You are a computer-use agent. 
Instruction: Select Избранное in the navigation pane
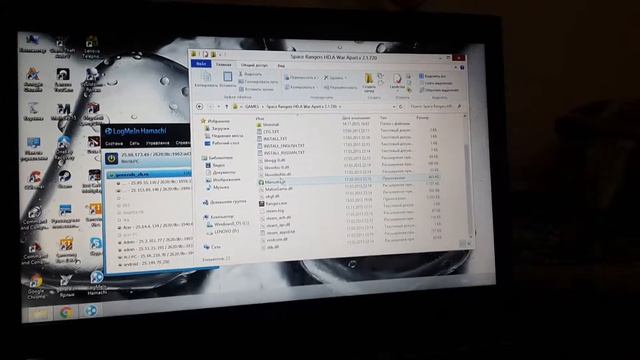point(215,121)
